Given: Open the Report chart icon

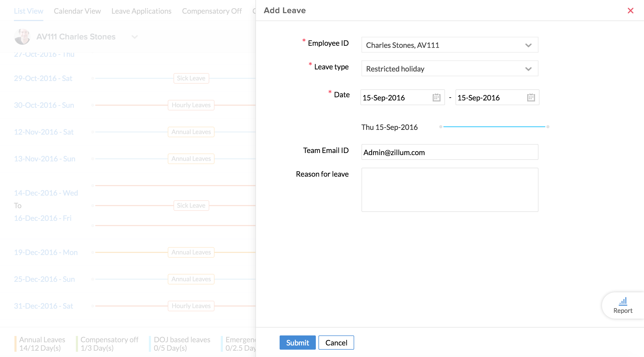Looking at the screenshot, I should [623, 302].
